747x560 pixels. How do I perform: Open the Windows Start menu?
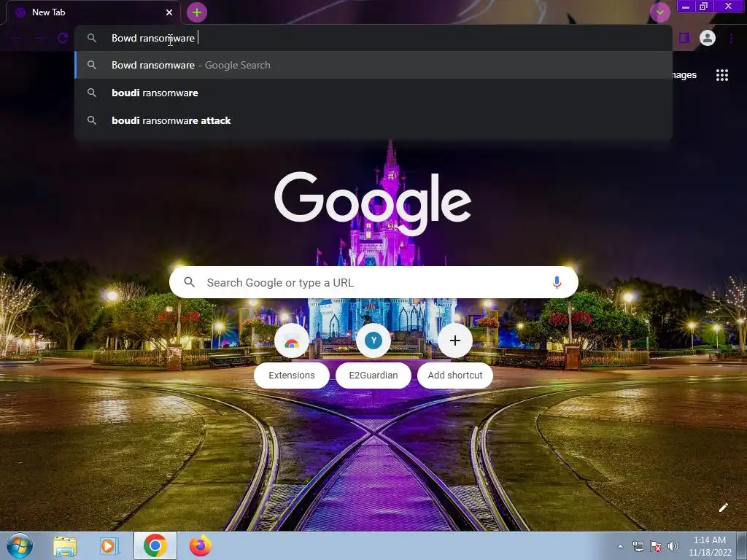click(x=20, y=545)
